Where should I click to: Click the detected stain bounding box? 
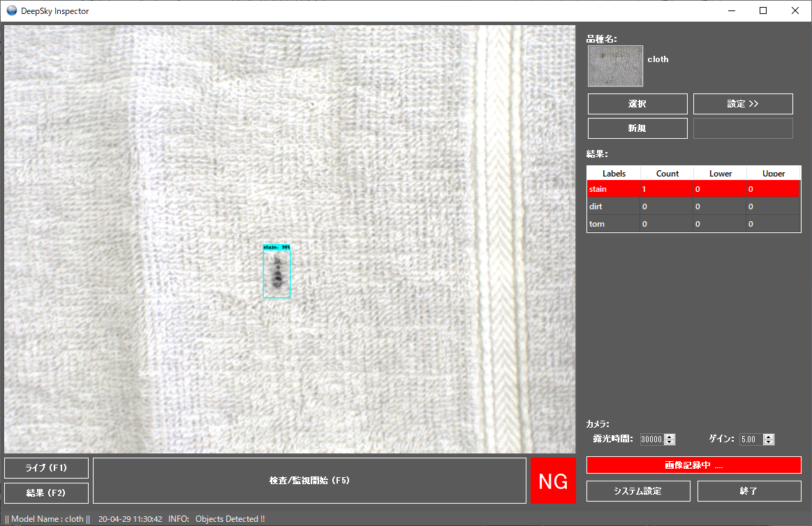point(276,271)
